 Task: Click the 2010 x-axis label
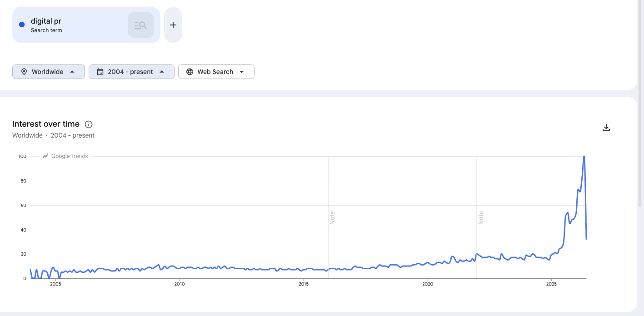180,284
